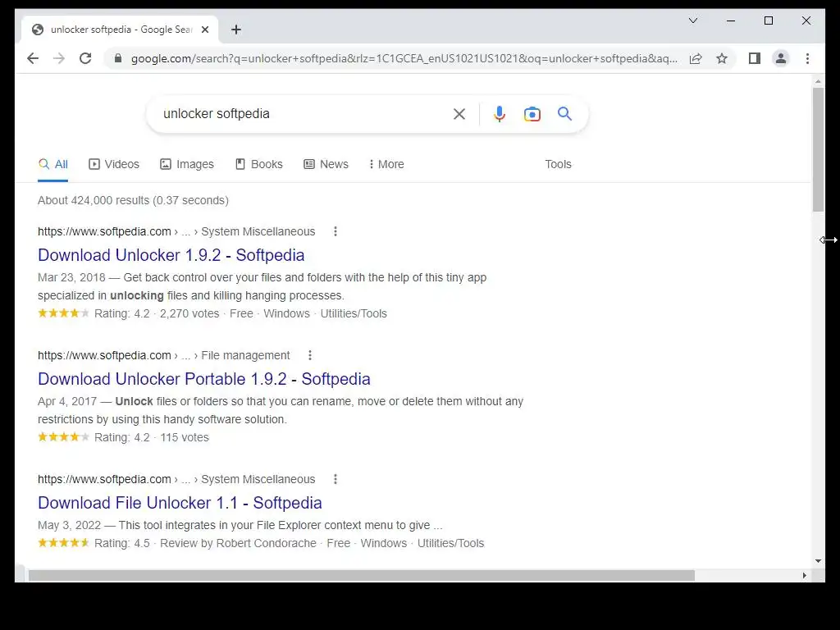This screenshot has width=840, height=630.
Task: Switch to the News tab
Action: (x=326, y=164)
